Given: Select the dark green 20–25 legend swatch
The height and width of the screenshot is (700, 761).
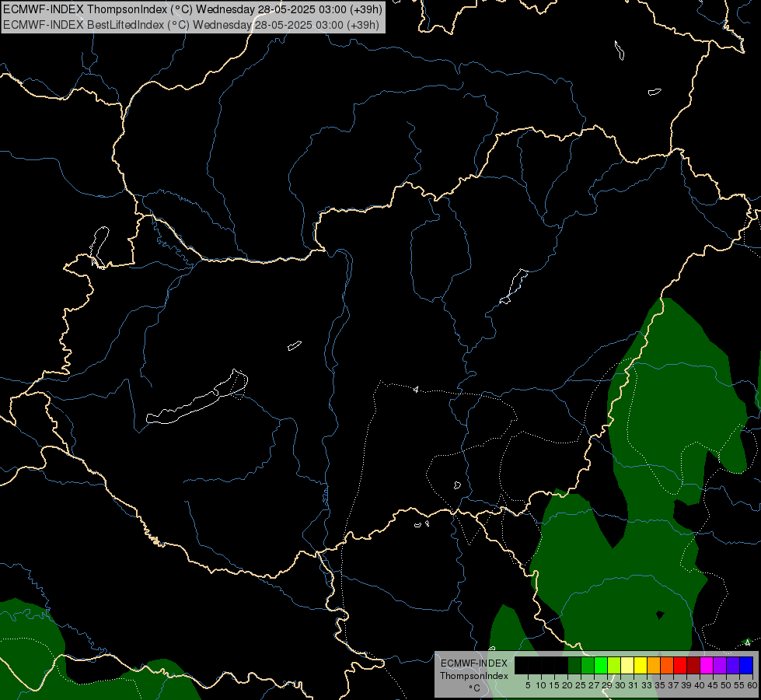Looking at the screenshot, I should pos(574,666).
